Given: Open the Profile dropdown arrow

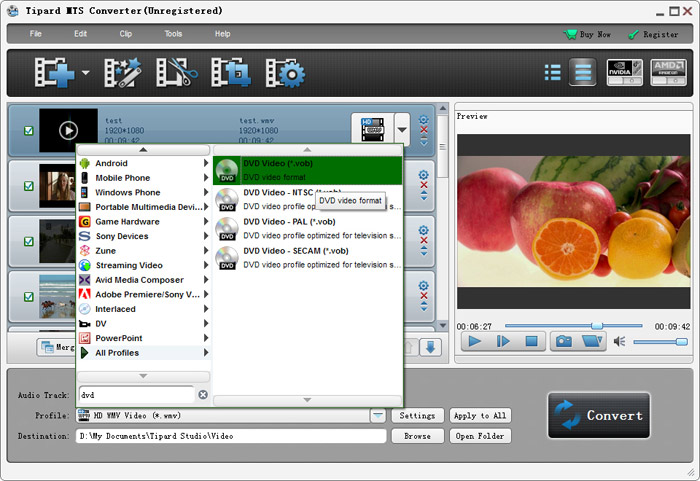Looking at the screenshot, I should 378,416.
